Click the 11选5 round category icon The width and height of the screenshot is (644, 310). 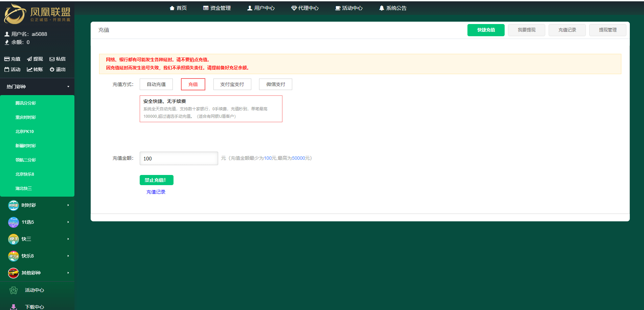[x=13, y=222]
